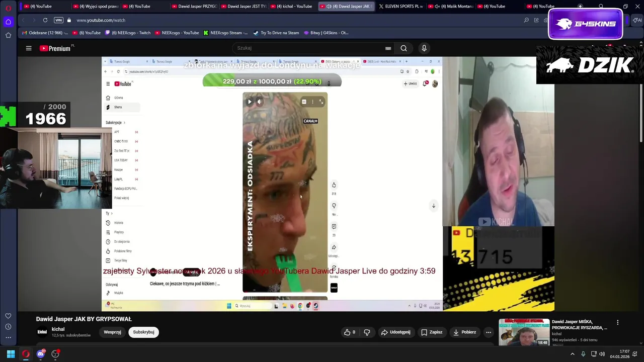The height and width of the screenshot is (362, 644).
Task: Switch to the ELEVEN SPORTS PL tab
Action: click(400, 6)
